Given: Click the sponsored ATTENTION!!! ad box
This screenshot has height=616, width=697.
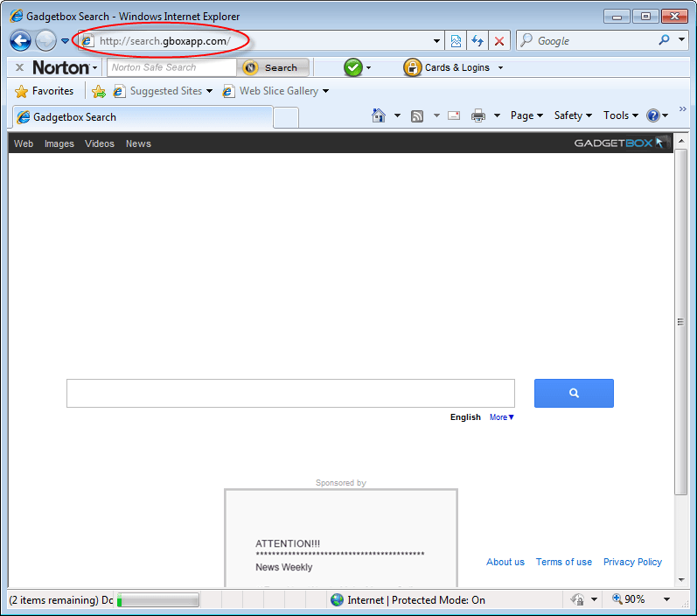Looking at the screenshot, I should (x=341, y=538).
